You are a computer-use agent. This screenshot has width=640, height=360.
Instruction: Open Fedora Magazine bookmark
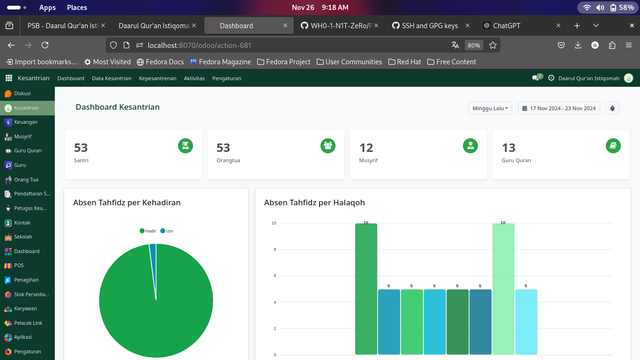click(x=220, y=62)
